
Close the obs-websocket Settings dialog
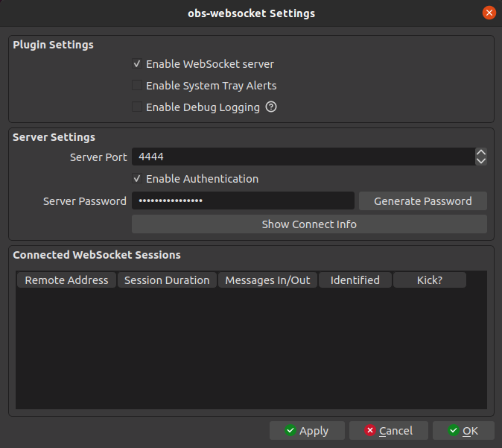pyautogui.click(x=489, y=13)
